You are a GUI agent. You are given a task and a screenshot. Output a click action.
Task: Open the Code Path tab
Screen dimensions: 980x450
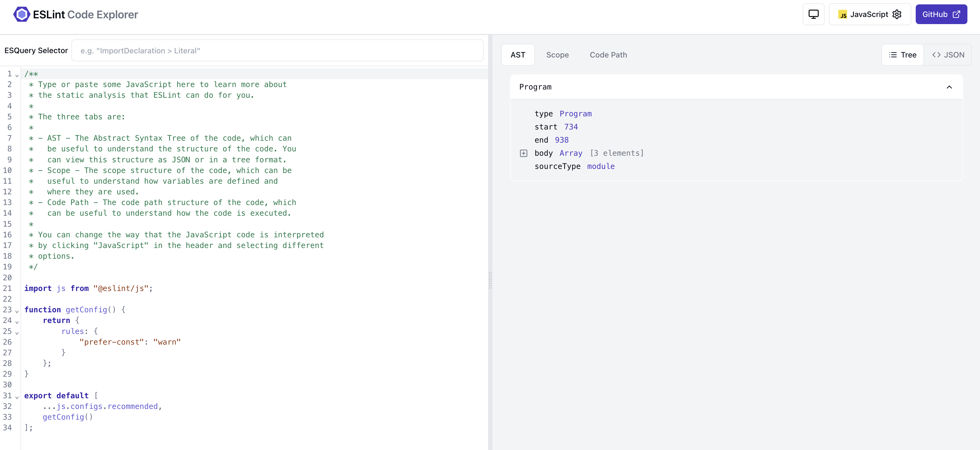pos(608,55)
